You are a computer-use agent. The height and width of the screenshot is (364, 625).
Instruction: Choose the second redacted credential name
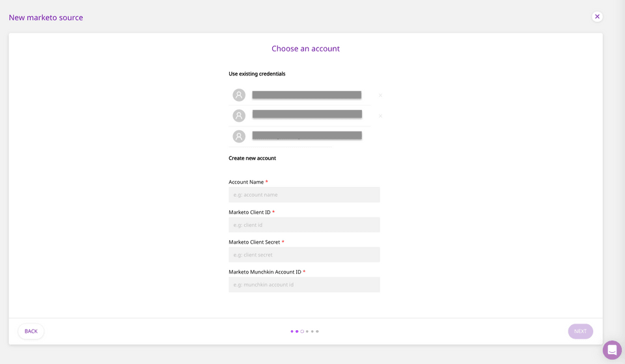coord(307,114)
